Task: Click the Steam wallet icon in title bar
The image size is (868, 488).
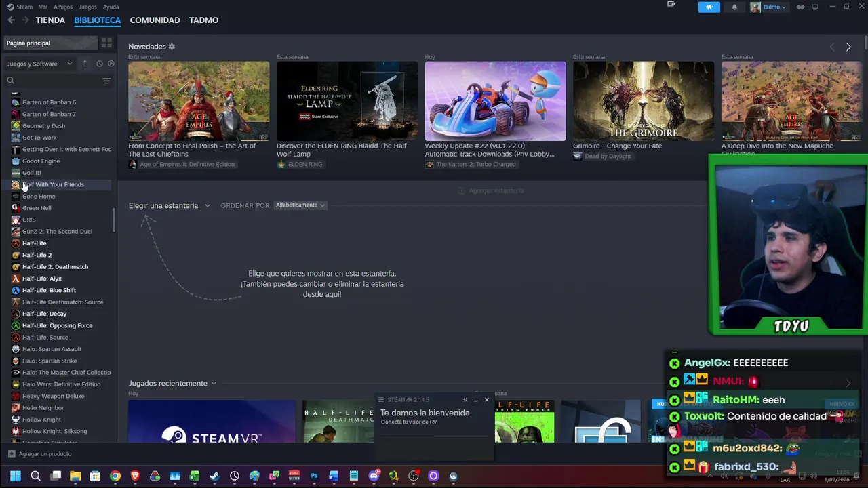Action: 671,4
